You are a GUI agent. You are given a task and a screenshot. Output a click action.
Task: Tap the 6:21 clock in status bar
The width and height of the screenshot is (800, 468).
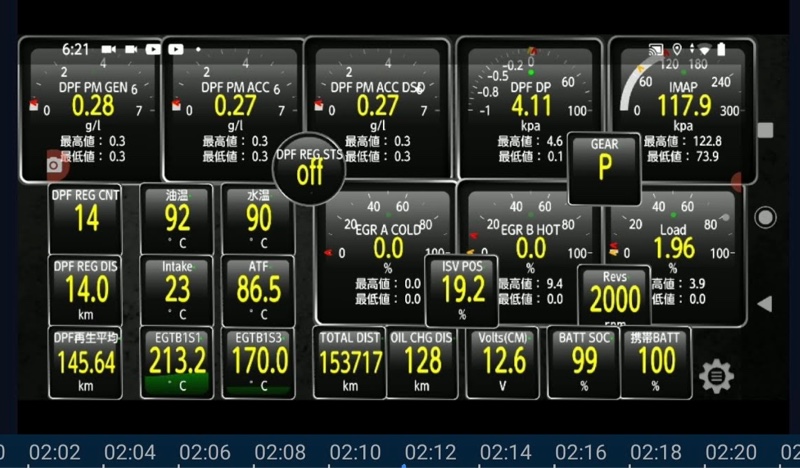click(x=76, y=50)
